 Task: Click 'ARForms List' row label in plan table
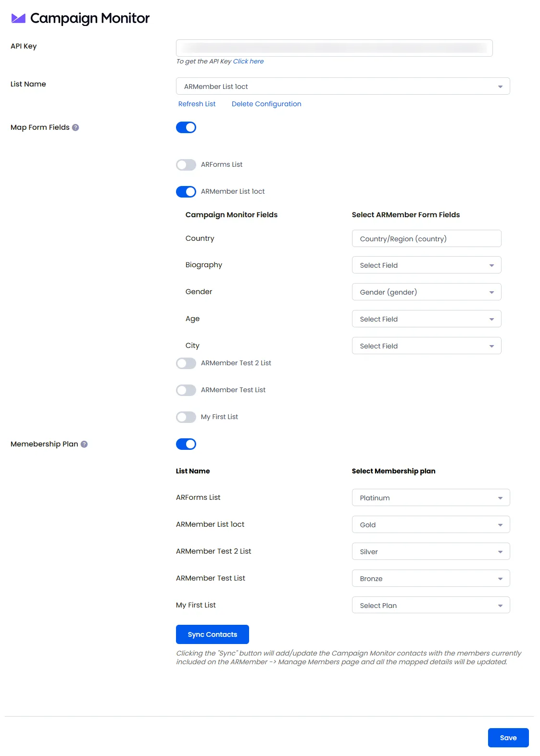tap(198, 497)
